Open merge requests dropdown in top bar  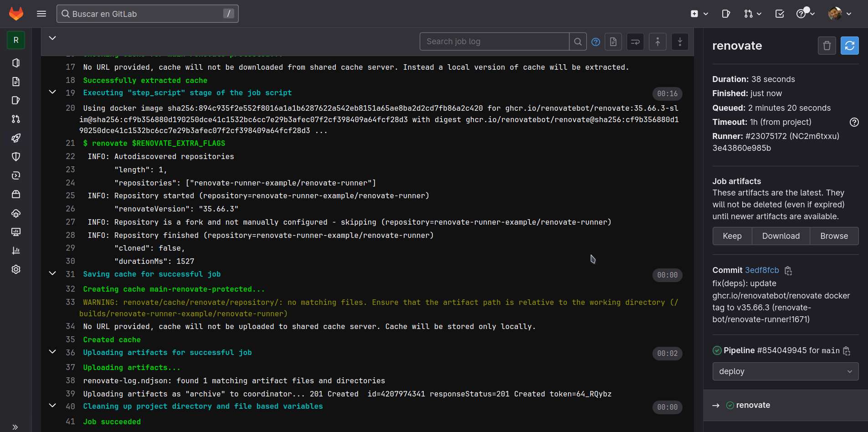pyautogui.click(x=753, y=14)
